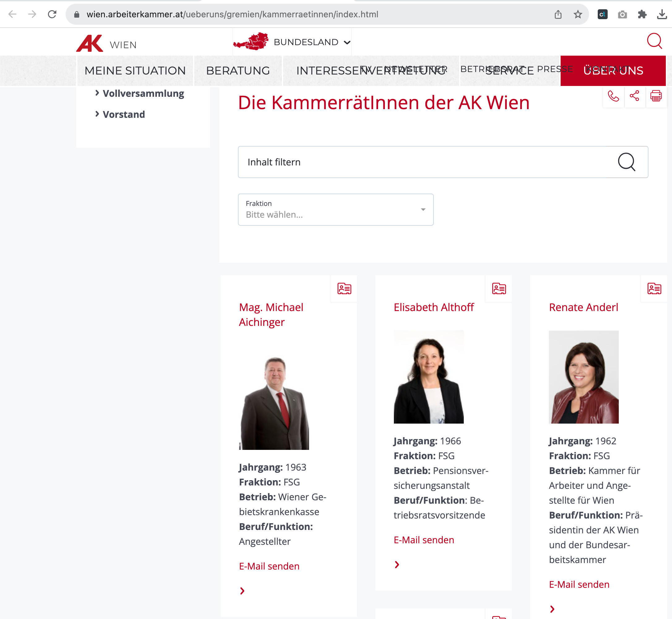This screenshot has width=672, height=619.
Task: Open the phone contact icon
Action: (613, 96)
